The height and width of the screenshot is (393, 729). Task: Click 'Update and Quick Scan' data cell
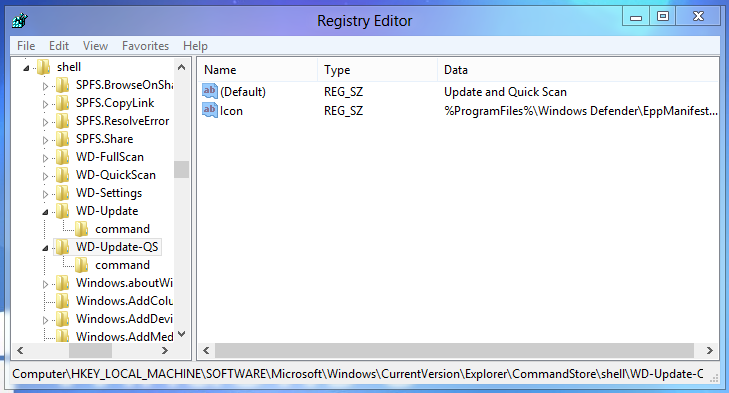(x=505, y=92)
